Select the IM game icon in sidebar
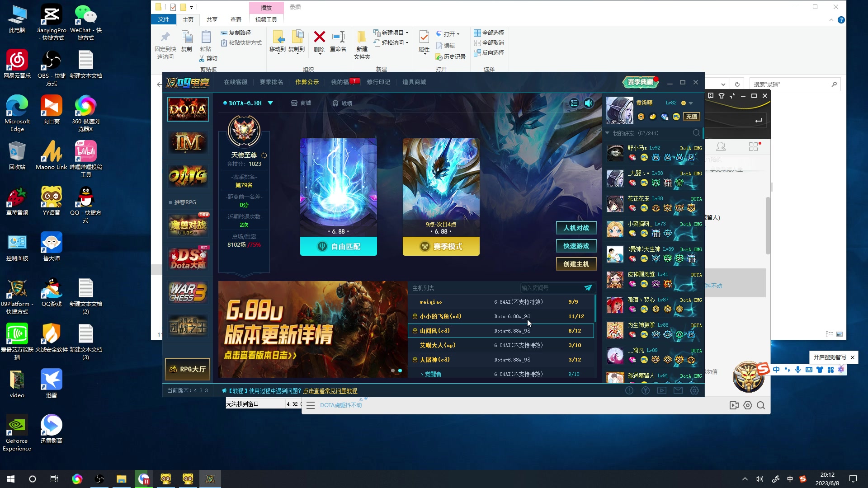868x488 pixels. [188, 143]
